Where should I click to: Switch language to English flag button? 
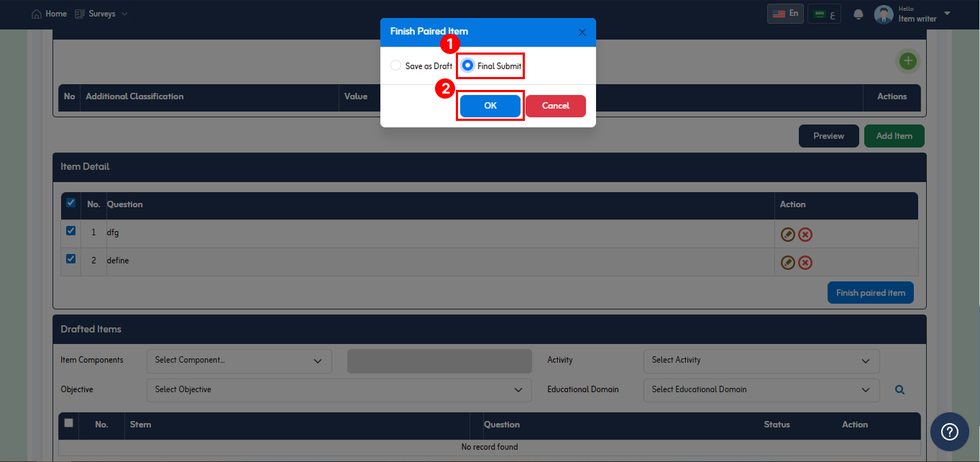point(785,14)
